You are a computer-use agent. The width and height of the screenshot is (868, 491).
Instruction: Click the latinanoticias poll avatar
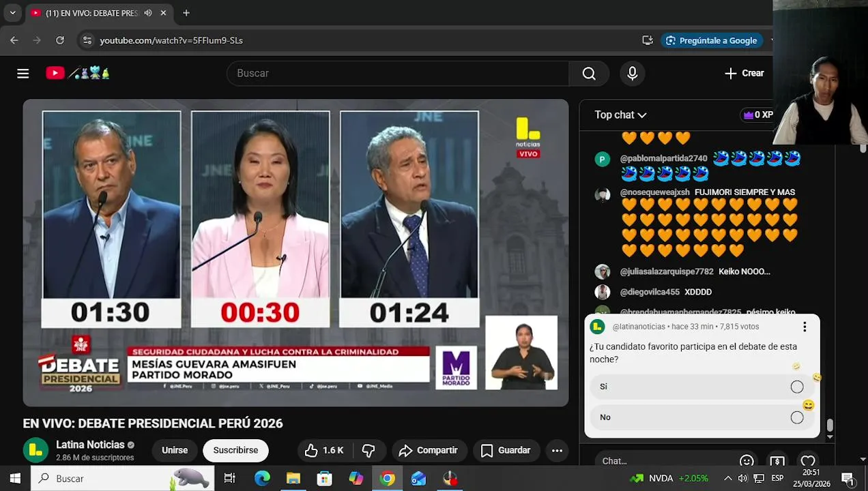[598, 327]
